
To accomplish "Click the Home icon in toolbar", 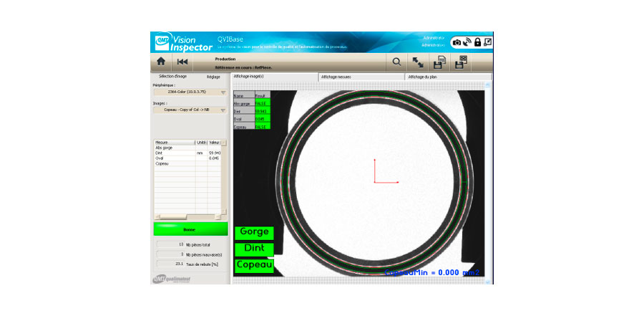I will [x=162, y=62].
